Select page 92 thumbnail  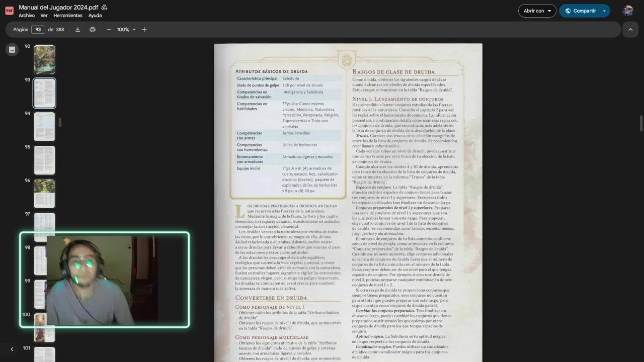(x=44, y=60)
